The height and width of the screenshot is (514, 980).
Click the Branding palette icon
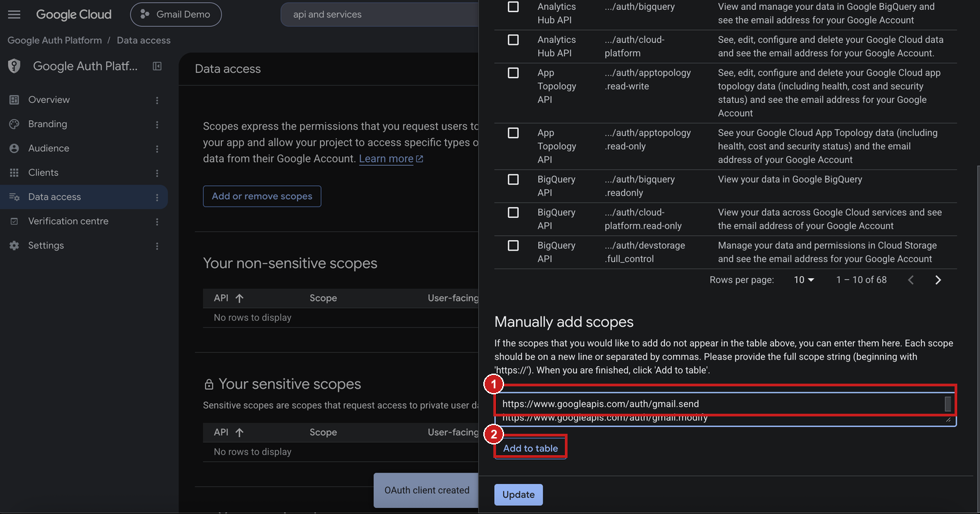14,124
